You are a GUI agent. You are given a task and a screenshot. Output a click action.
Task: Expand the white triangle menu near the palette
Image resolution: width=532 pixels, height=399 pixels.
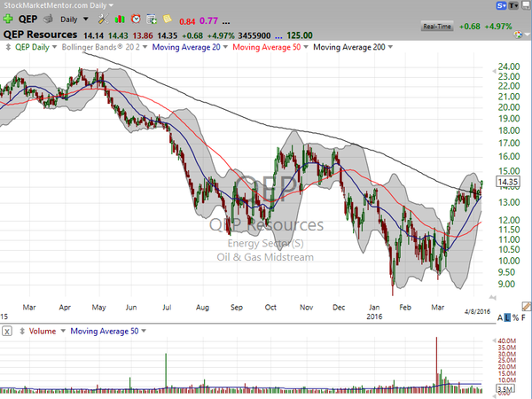coord(528,35)
